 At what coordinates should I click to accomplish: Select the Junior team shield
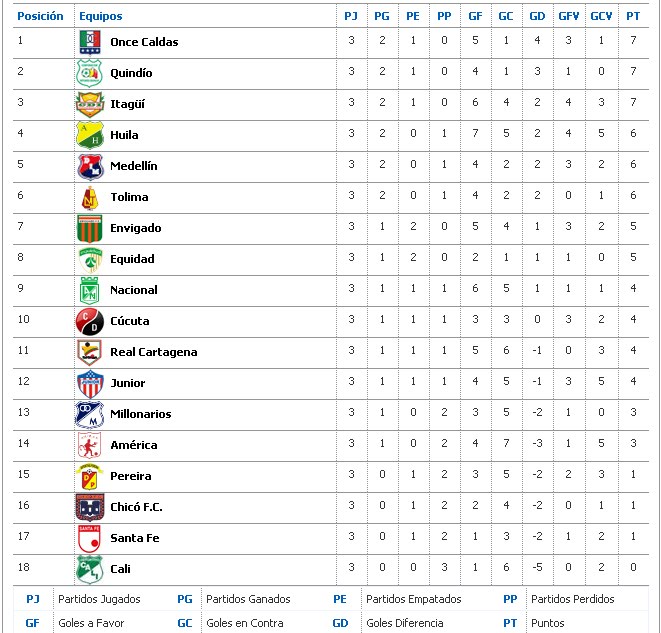(90, 384)
